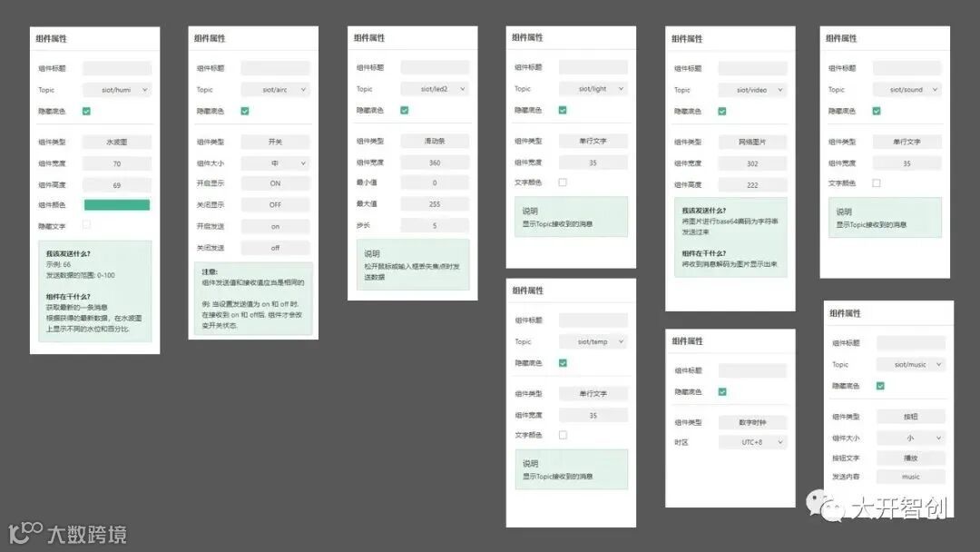Open the siot/humi Topic dropdown
The height and width of the screenshot is (552, 980).
[x=117, y=90]
